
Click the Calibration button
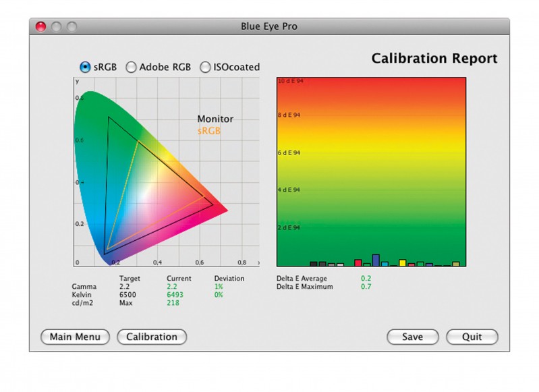(x=152, y=337)
